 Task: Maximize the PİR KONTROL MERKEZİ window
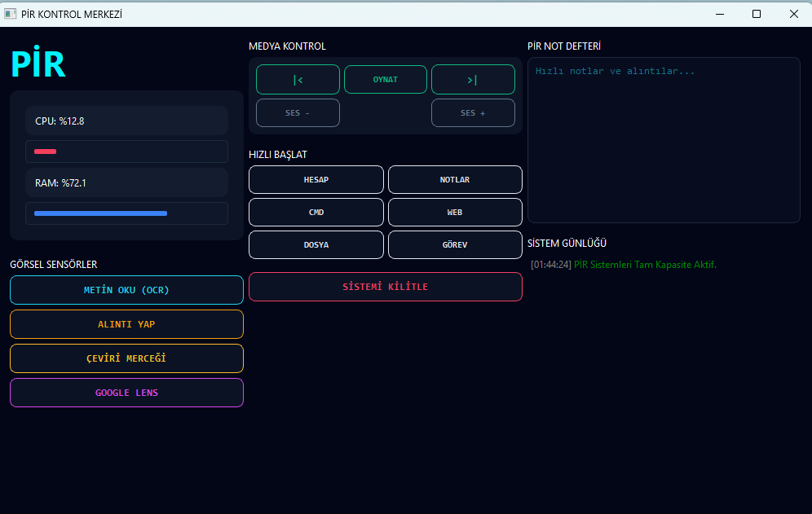tap(757, 14)
